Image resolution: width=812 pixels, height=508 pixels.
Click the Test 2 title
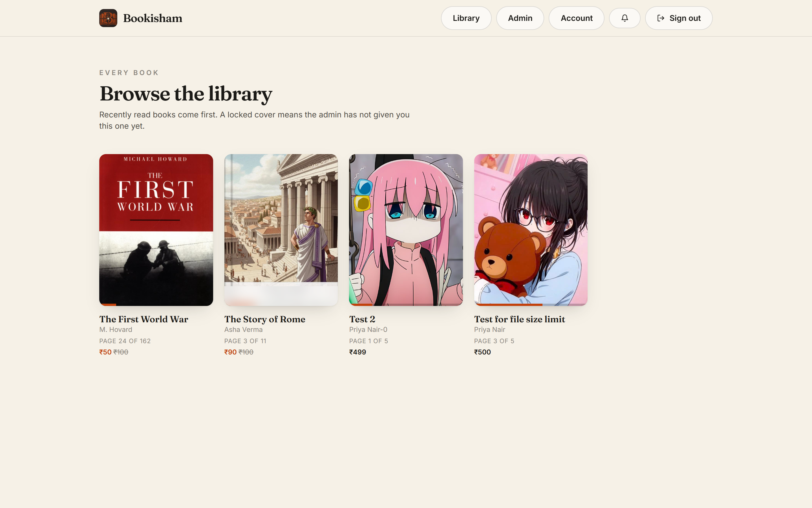362,319
